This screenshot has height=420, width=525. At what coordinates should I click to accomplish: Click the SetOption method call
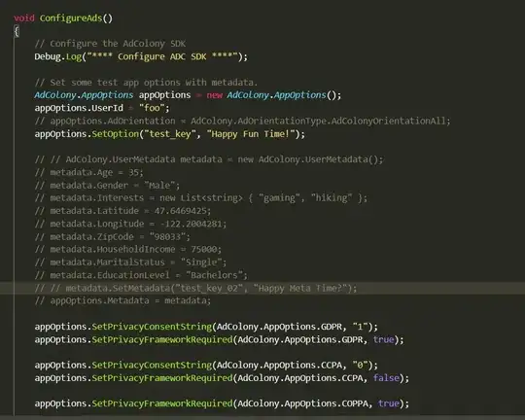115,134
